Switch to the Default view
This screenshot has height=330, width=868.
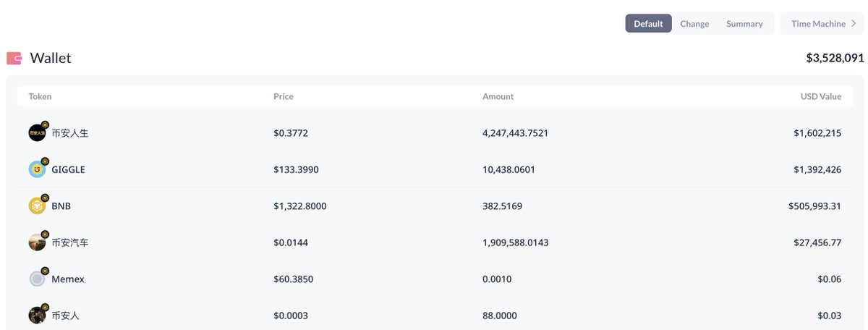[x=648, y=24]
